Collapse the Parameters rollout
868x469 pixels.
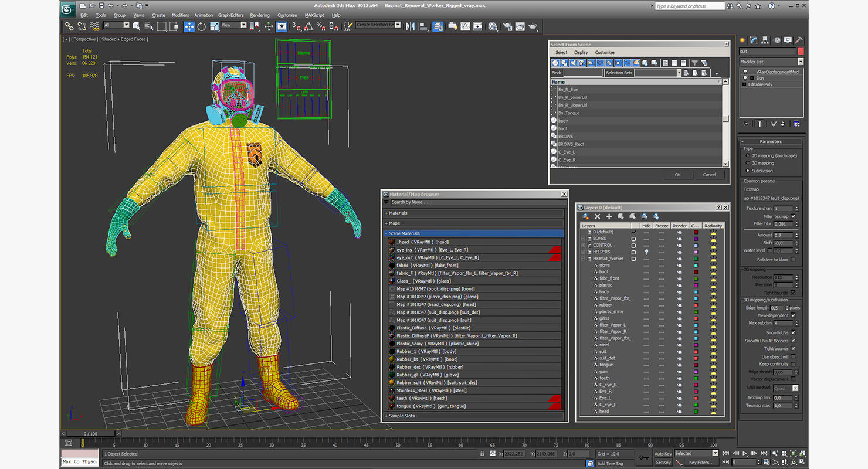coord(771,141)
